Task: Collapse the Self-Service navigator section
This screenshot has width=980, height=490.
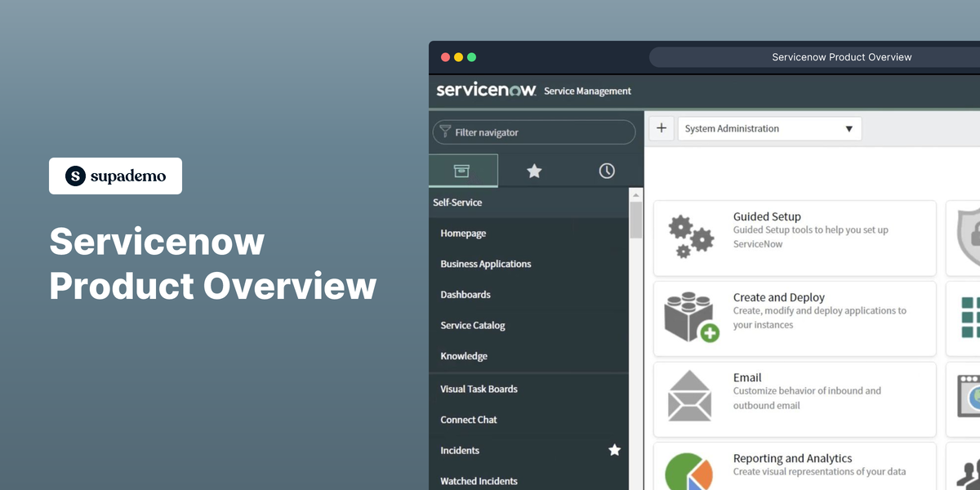Action: 457,203
